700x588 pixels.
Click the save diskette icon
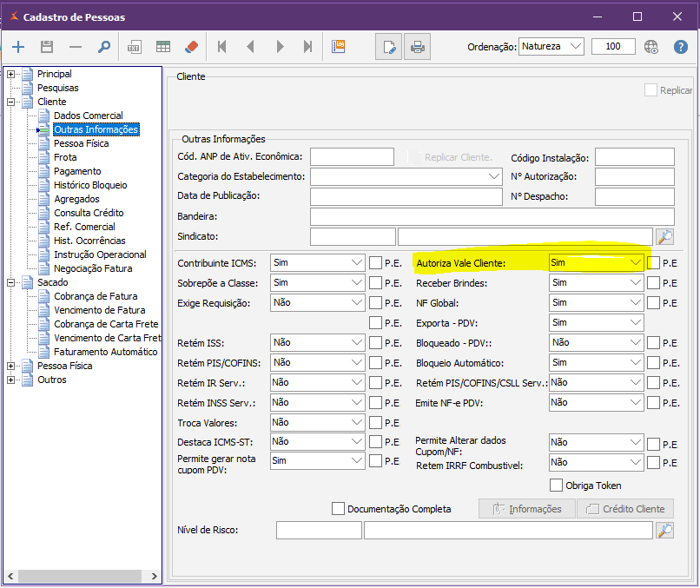coord(47,47)
